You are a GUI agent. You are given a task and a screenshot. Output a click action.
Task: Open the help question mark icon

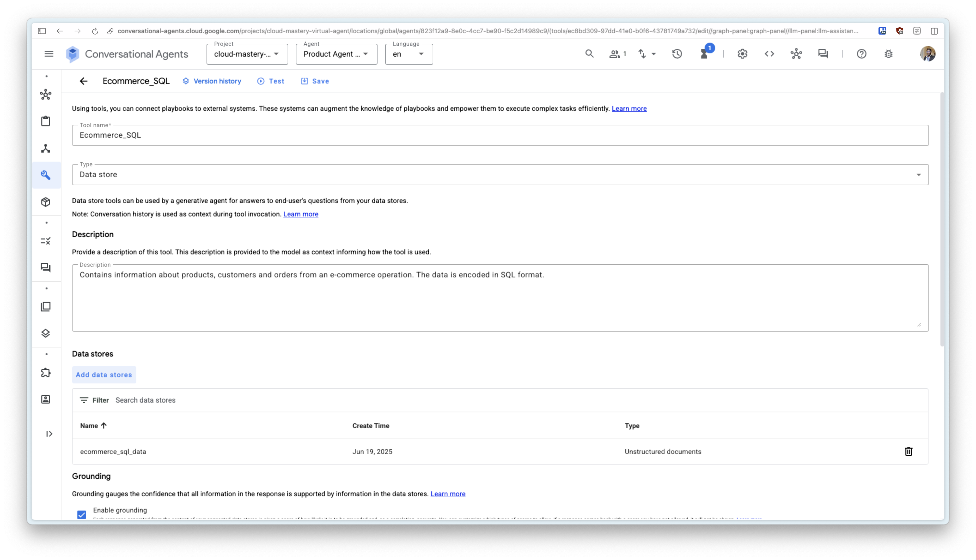pos(861,54)
